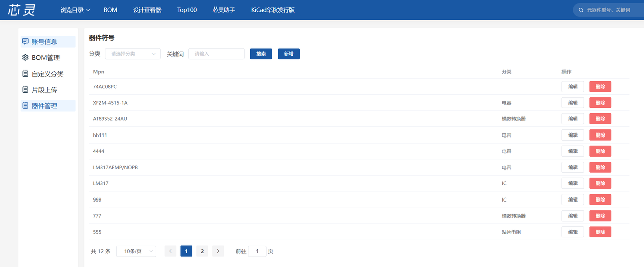The height and width of the screenshot is (267, 644).
Task: Open KiCad华秋发行版 in the navigation bar
Action: tap(272, 10)
